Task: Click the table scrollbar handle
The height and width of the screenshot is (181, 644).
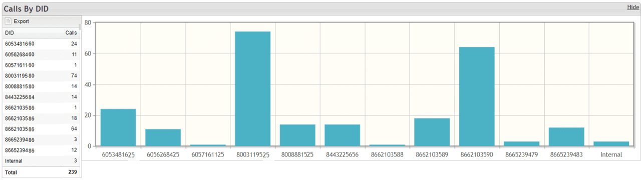Action: coord(80,27)
